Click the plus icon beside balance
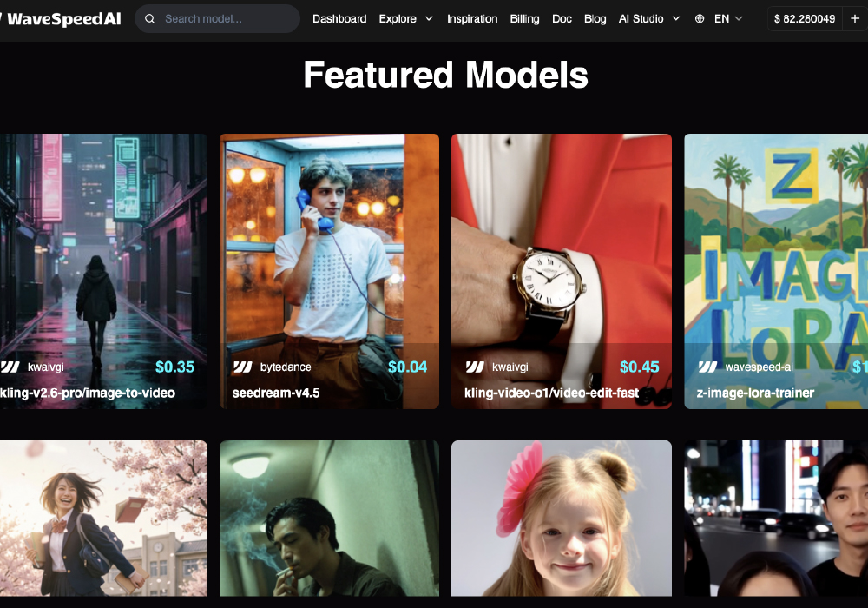This screenshot has width=868, height=608. [854, 19]
